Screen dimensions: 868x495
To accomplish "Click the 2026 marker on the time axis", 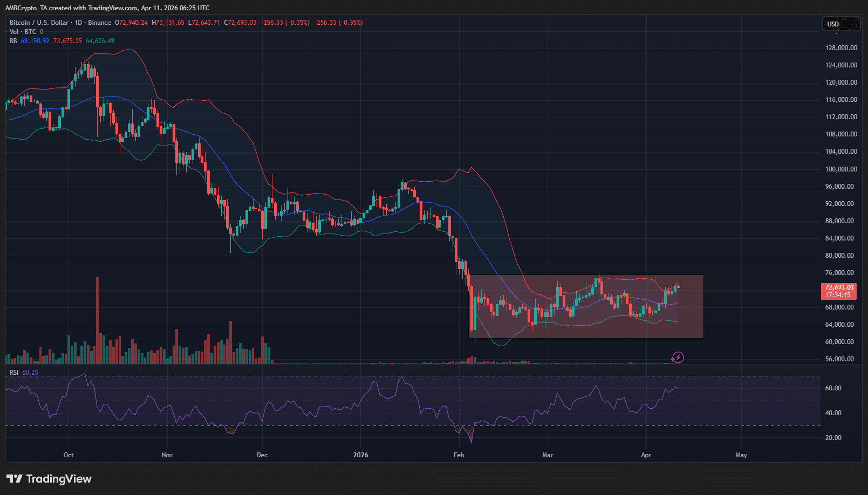I will tap(360, 455).
